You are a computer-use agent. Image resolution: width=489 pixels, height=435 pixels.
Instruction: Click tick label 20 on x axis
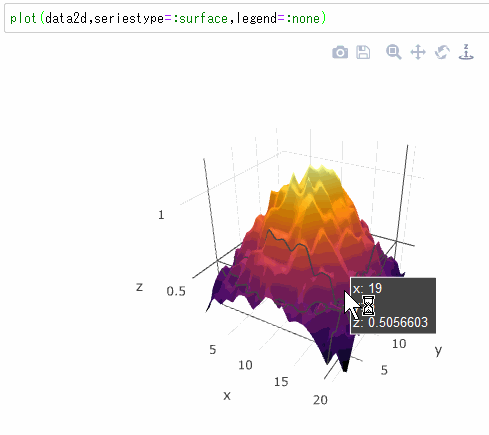[320, 400]
